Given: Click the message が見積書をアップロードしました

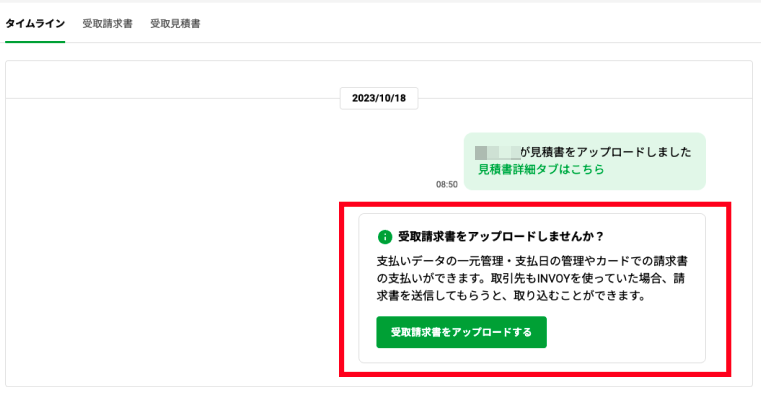Looking at the screenshot, I should click(x=606, y=152).
